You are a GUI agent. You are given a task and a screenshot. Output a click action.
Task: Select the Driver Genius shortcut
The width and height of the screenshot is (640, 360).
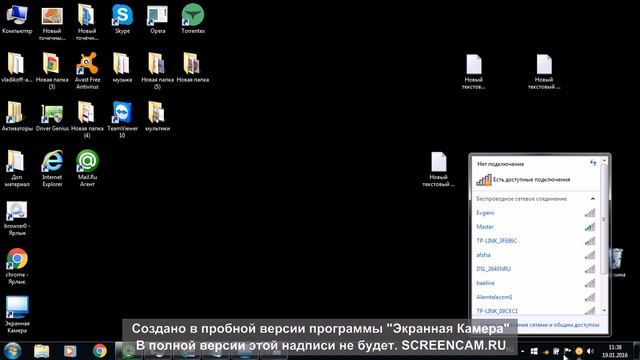point(52,116)
